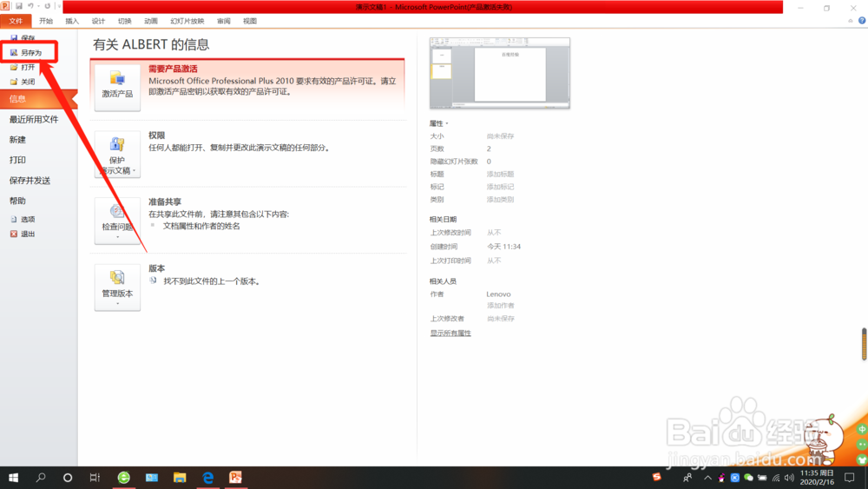Image resolution: width=868 pixels, height=489 pixels.
Task: Open 最近所用文件 in the sidebar
Action: coord(34,119)
